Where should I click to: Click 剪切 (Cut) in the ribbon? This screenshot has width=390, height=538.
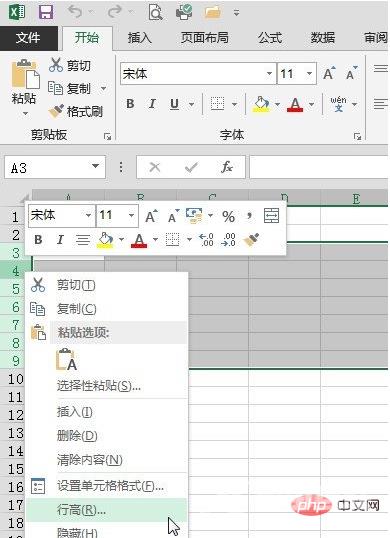click(70, 65)
